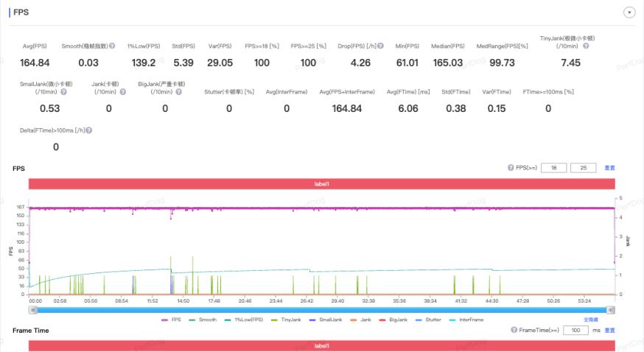The width and height of the screenshot is (644, 352).
Task: Open help icon next to Smooth index
Action: click(x=112, y=46)
